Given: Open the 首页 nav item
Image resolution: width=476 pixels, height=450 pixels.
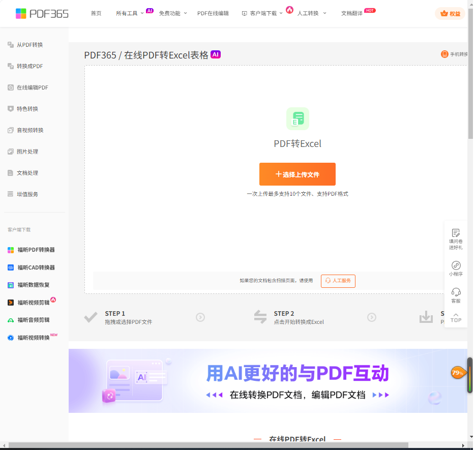Looking at the screenshot, I should (96, 13).
